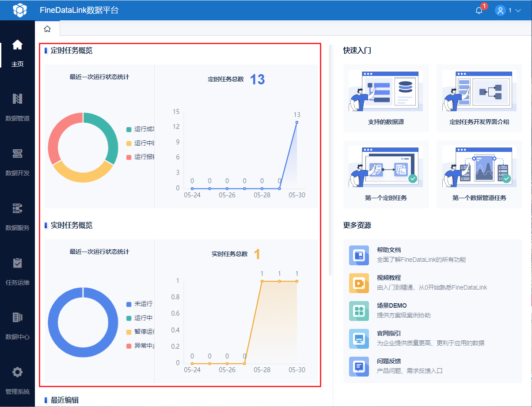This screenshot has width=532, height=407.
Task: Open the 数据中心 sidebar icon
Action: tap(17, 317)
